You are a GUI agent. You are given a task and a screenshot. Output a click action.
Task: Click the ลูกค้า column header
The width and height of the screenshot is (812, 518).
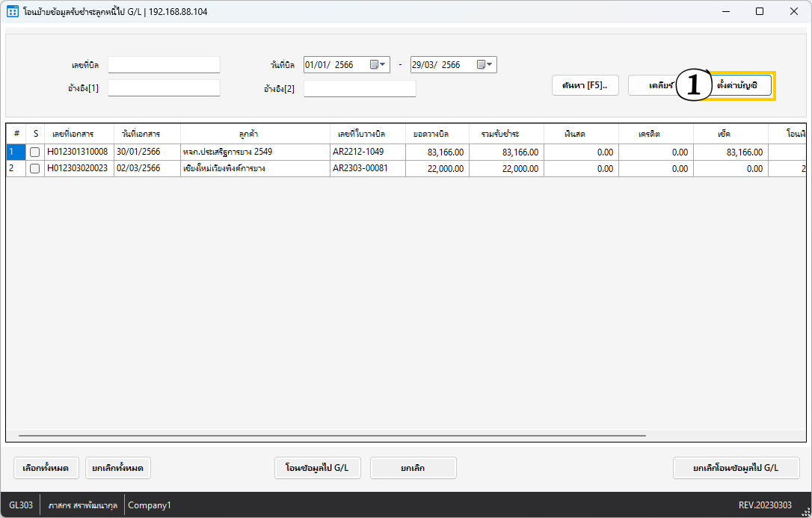[x=254, y=134]
